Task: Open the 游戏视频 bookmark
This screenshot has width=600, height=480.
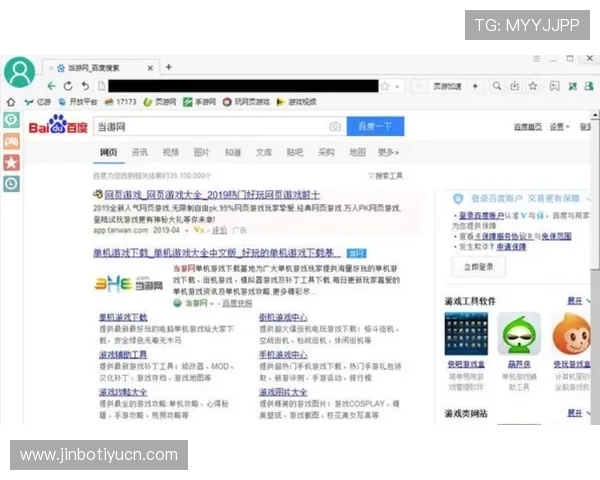Action: tap(297, 102)
